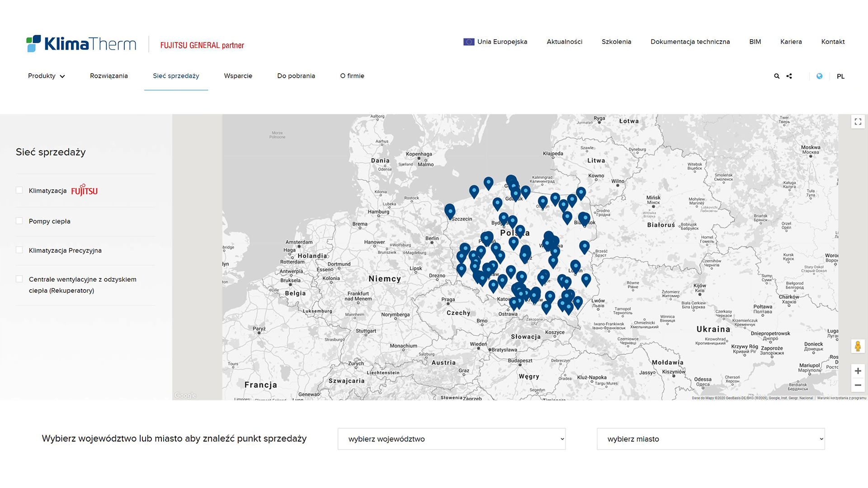This screenshot has width=868, height=488.
Task: Toggle fullscreen map view
Action: (858, 122)
